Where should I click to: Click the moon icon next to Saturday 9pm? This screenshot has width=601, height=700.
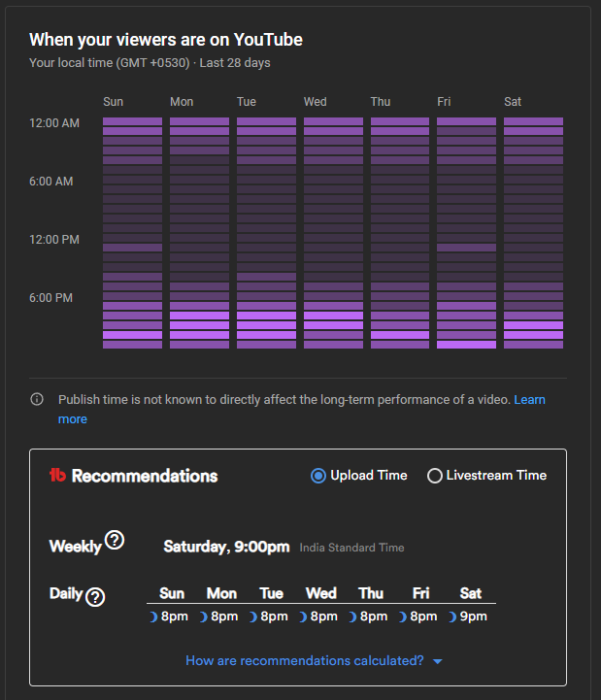point(451,617)
